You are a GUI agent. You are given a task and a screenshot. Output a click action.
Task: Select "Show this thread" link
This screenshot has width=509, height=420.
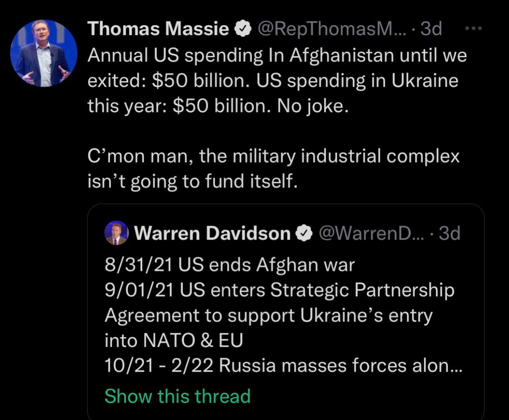point(177,396)
